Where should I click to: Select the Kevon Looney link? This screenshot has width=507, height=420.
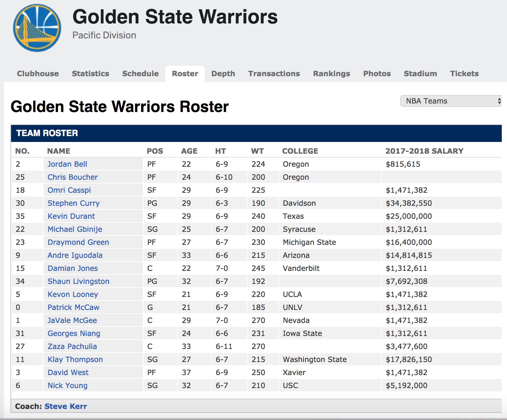click(x=73, y=294)
